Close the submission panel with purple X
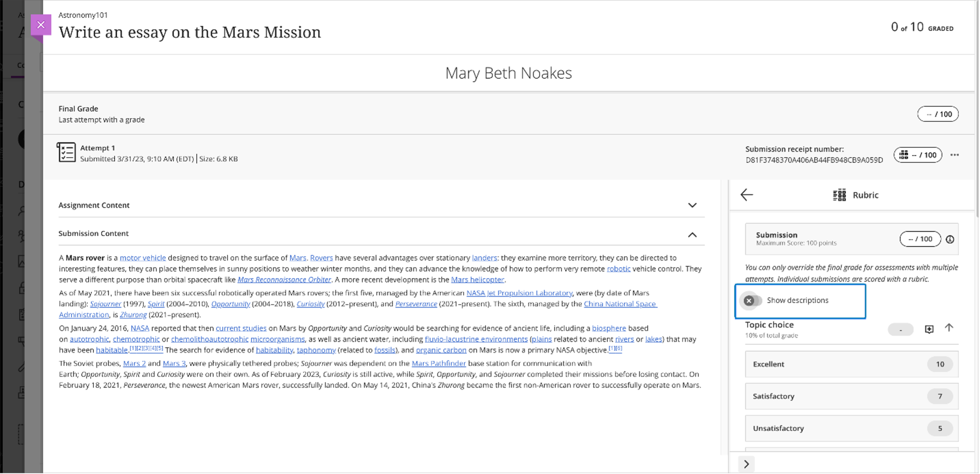The image size is (980, 474). click(x=41, y=25)
